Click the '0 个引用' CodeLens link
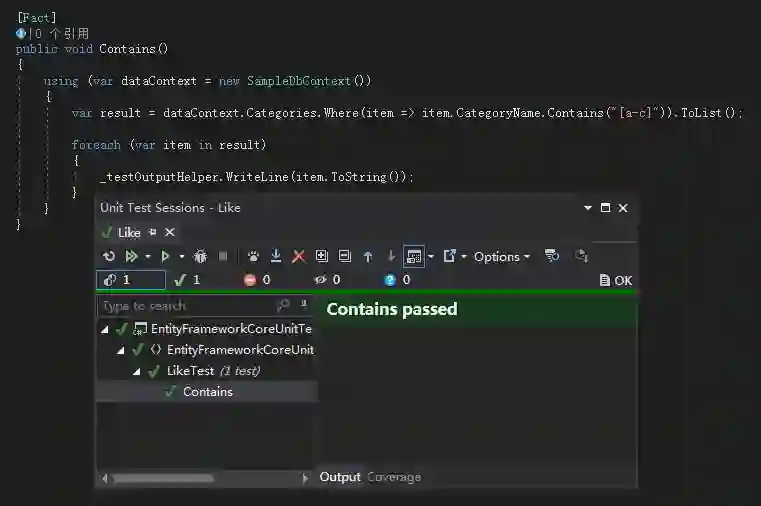 (63, 33)
